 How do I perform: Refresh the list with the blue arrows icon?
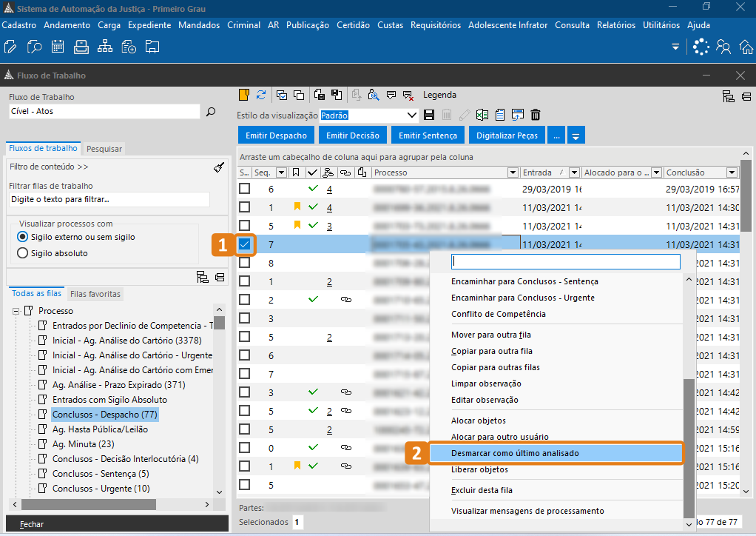coord(261,95)
